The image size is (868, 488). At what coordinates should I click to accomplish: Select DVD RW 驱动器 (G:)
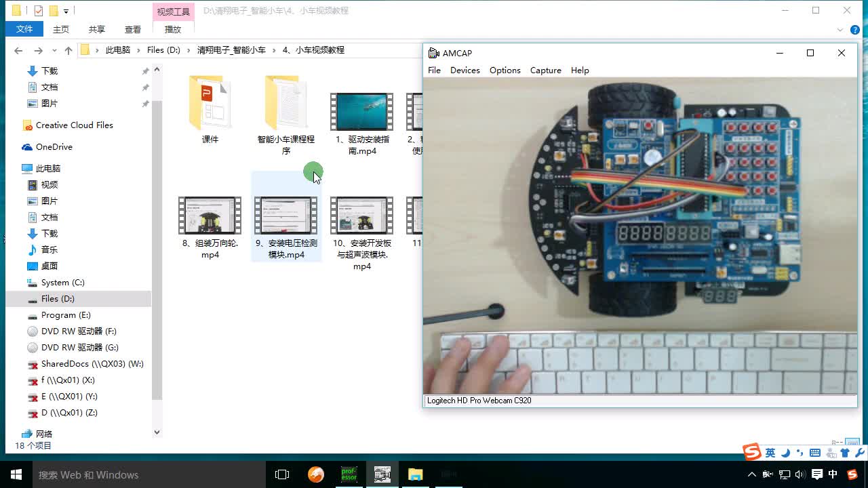79,347
